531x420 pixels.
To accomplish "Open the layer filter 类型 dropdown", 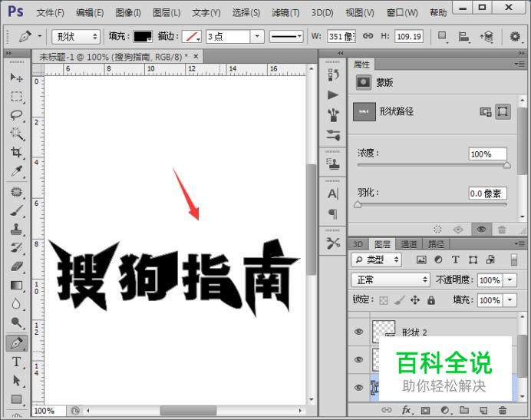I will click(376, 260).
